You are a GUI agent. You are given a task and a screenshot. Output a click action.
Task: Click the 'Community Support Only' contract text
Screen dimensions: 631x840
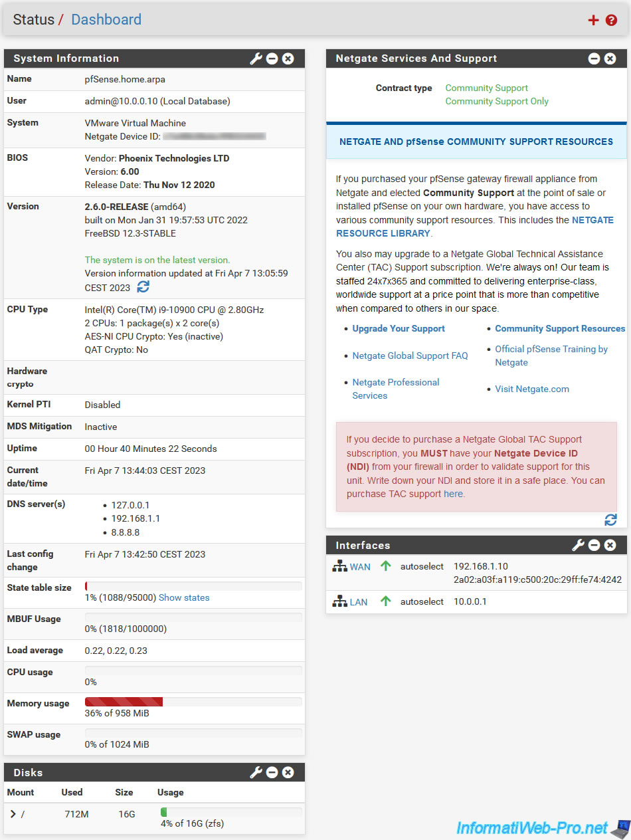497,101
